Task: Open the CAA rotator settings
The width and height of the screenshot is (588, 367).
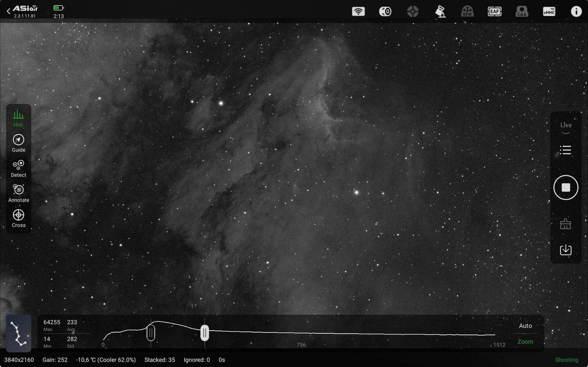Action: (522, 11)
